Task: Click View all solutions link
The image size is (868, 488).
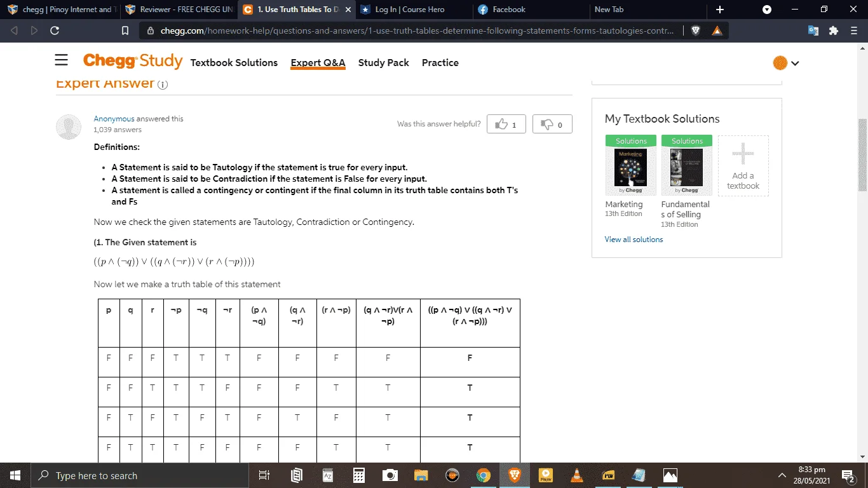Action: (634, 240)
